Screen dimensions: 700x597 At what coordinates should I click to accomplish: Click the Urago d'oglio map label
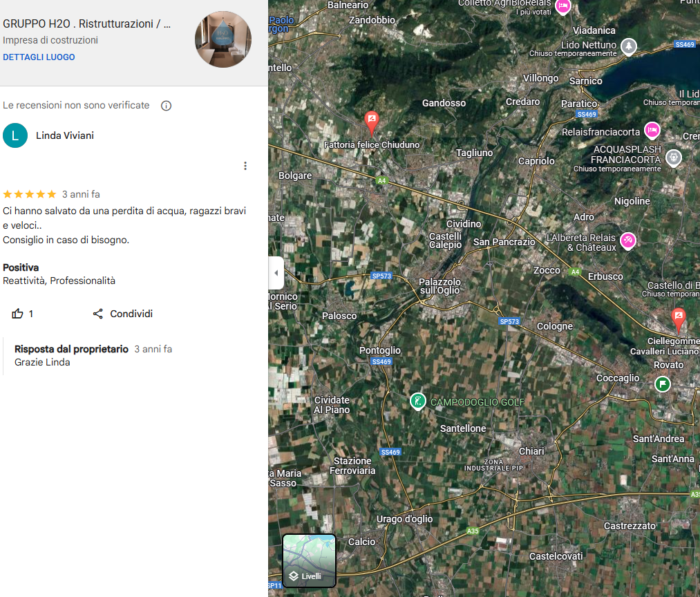tap(404, 519)
